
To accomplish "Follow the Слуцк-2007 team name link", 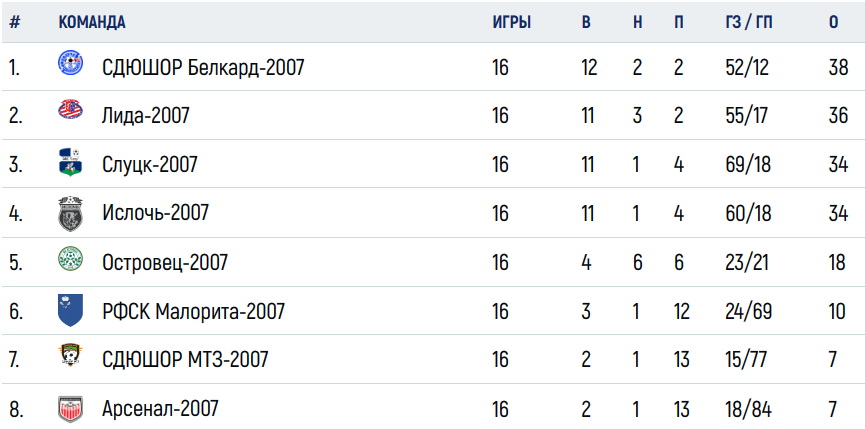I will (x=149, y=164).
